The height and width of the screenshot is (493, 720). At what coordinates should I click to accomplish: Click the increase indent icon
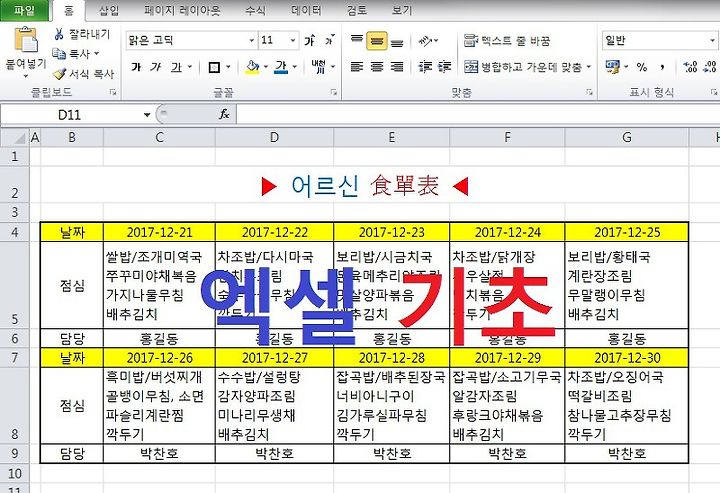point(444,67)
